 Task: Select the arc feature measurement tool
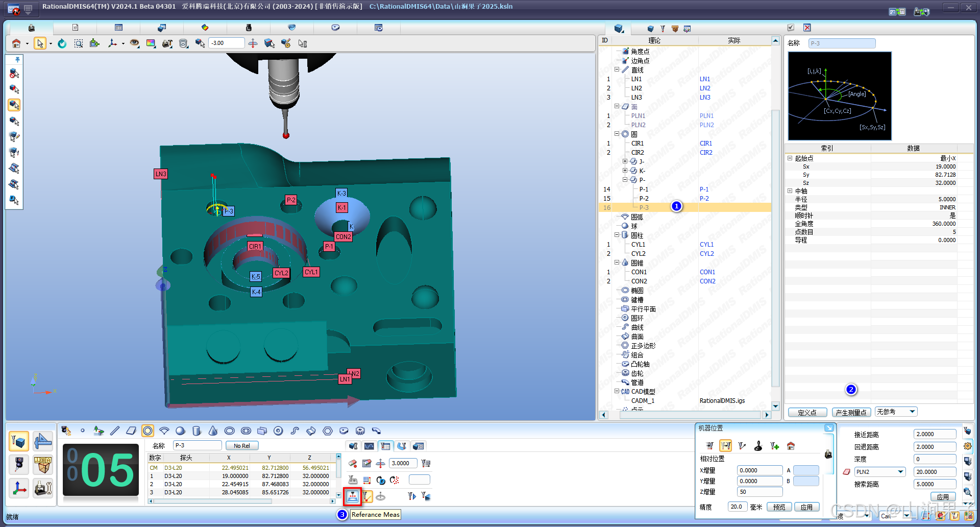[164, 431]
